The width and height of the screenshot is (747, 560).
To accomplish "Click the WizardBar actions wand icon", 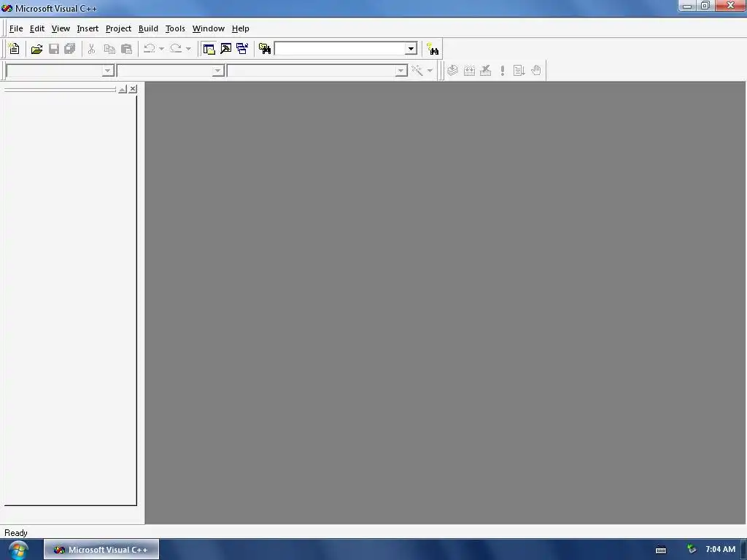I will click(x=417, y=71).
